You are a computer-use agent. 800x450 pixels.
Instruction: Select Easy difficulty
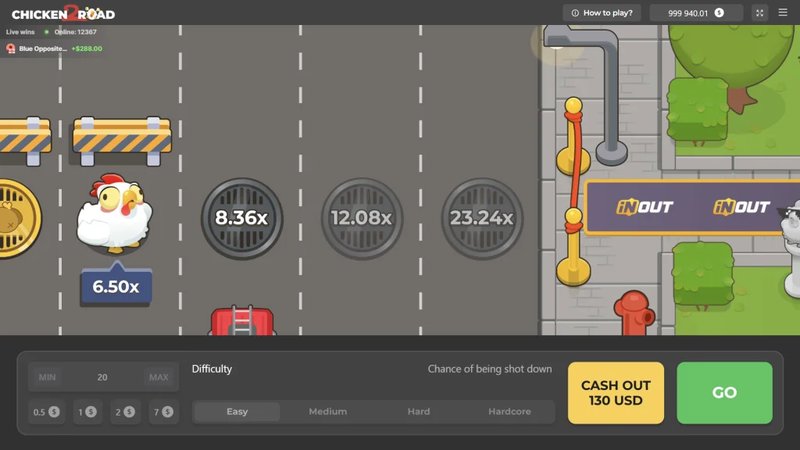[237, 412]
